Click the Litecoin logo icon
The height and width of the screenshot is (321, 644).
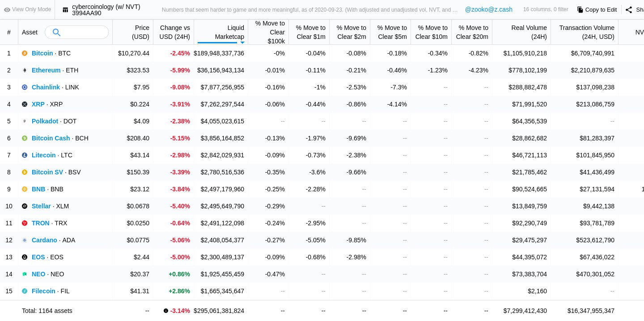pyautogui.click(x=25, y=155)
